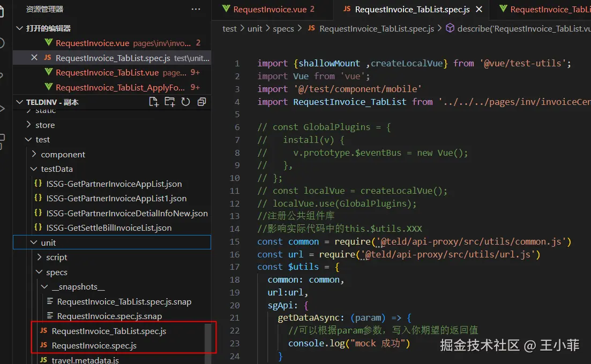Click the describe('RequestInvoice_TabList breadcrumb
This screenshot has height=364, width=591.
click(x=524, y=28)
